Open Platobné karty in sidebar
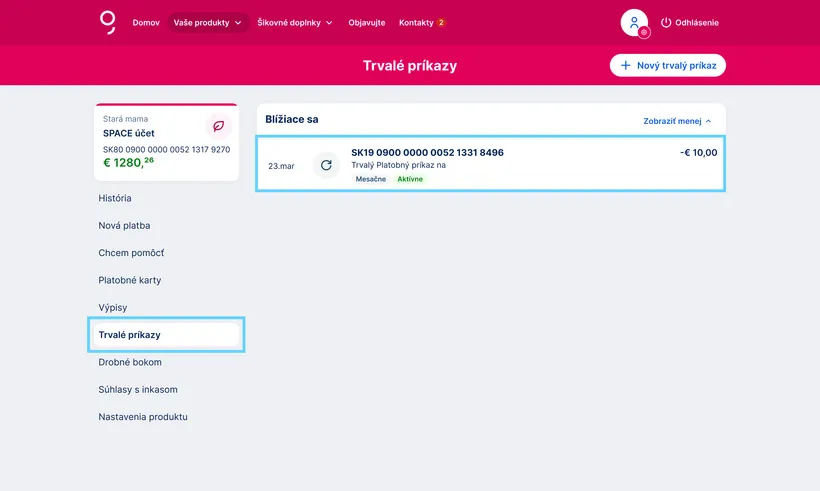The height and width of the screenshot is (491, 820). click(130, 280)
